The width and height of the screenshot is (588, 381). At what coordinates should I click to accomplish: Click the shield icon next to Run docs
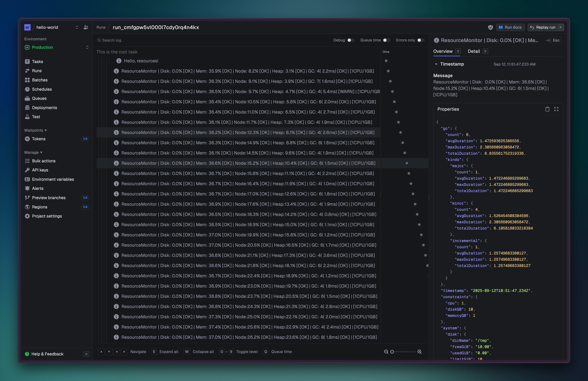490,27
